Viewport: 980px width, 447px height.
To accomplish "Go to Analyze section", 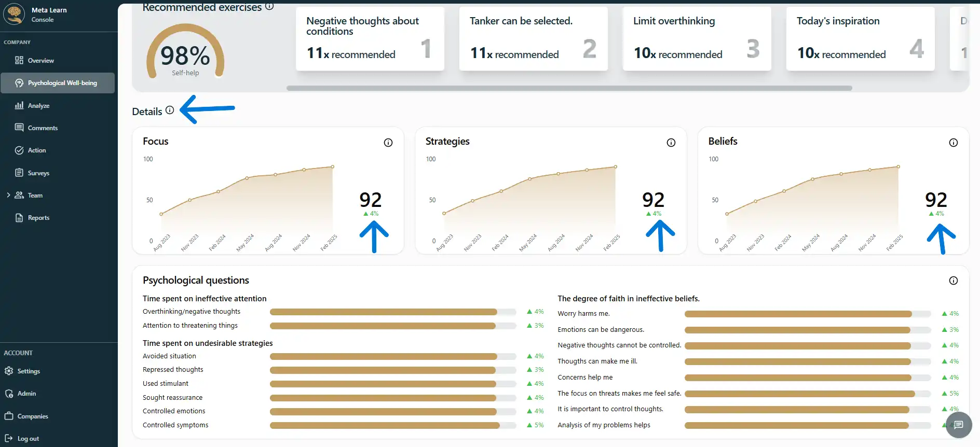I will (x=38, y=106).
